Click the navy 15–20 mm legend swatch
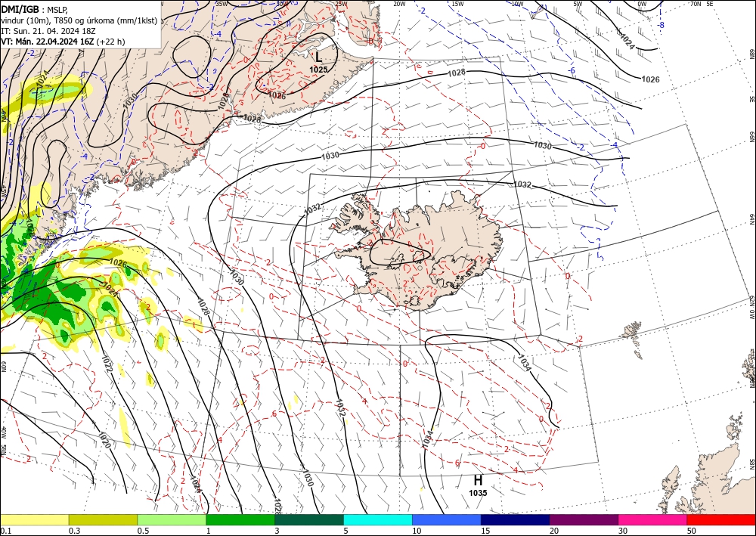This screenshot has width=756, height=536. point(516,519)
